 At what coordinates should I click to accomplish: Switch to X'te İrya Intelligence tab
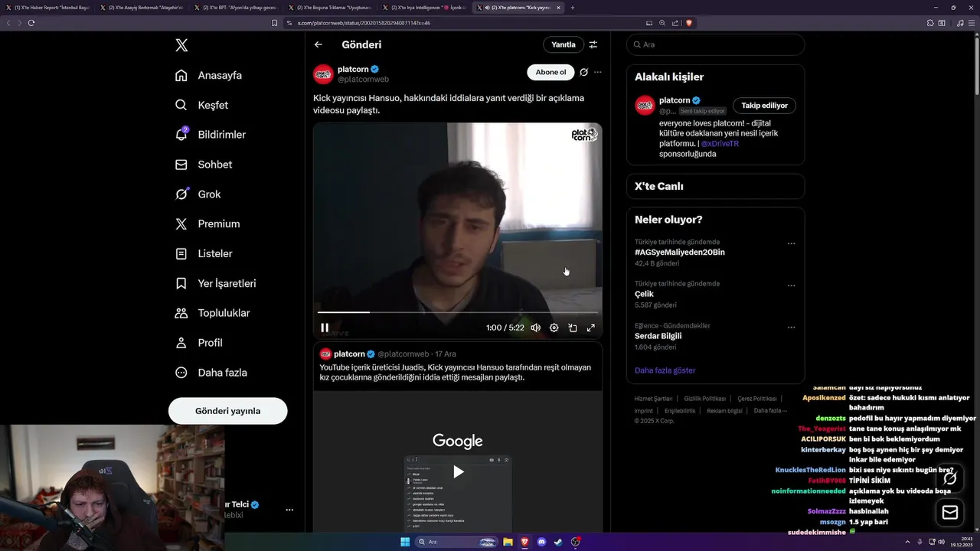pyautogui.click(x=424, y=8)
